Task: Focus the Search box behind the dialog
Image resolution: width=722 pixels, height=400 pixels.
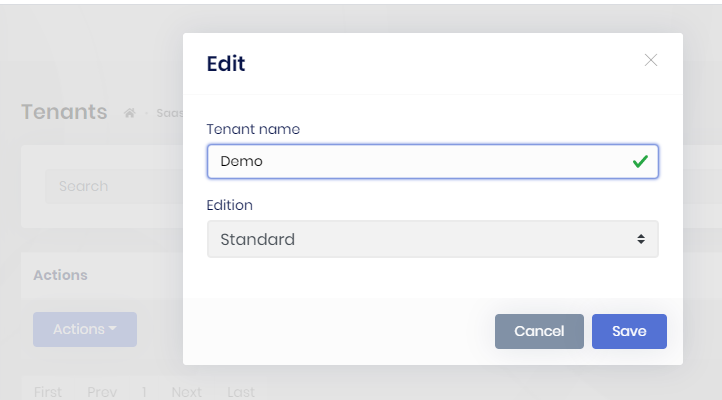Action: [110, 186]
